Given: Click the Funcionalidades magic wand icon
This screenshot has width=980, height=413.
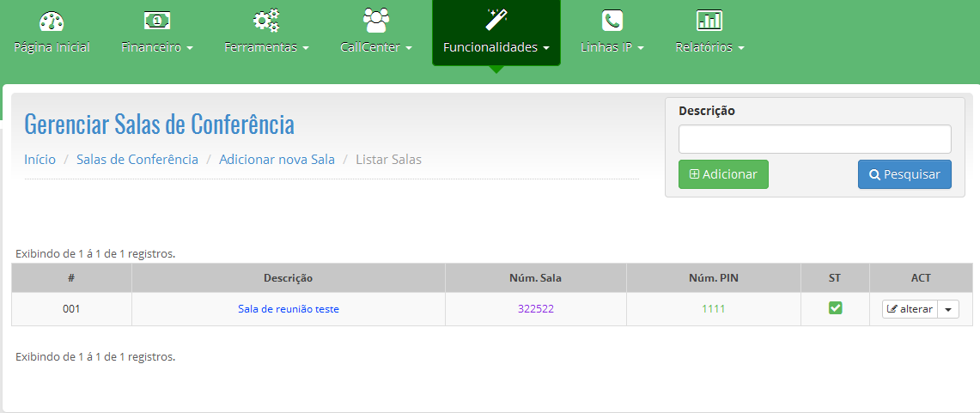Looking at the screenshot, I should (496, 20).
